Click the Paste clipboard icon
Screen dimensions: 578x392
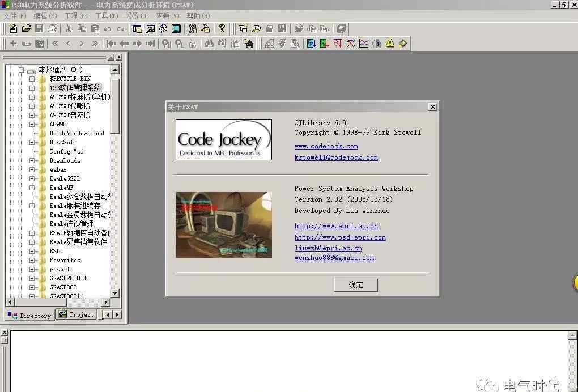click(95, 29)
